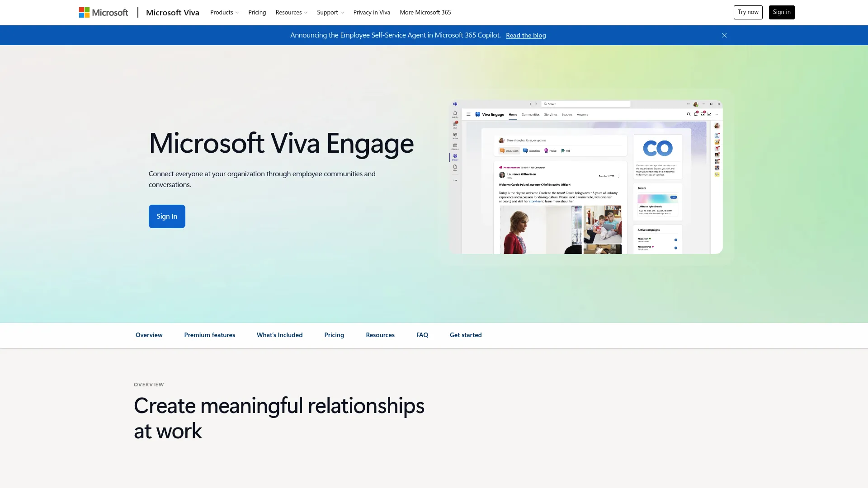Jump to Resources section in sub-navigation
Screen dimensions: 868x488
pyautogui.click(x=380, y=335)
